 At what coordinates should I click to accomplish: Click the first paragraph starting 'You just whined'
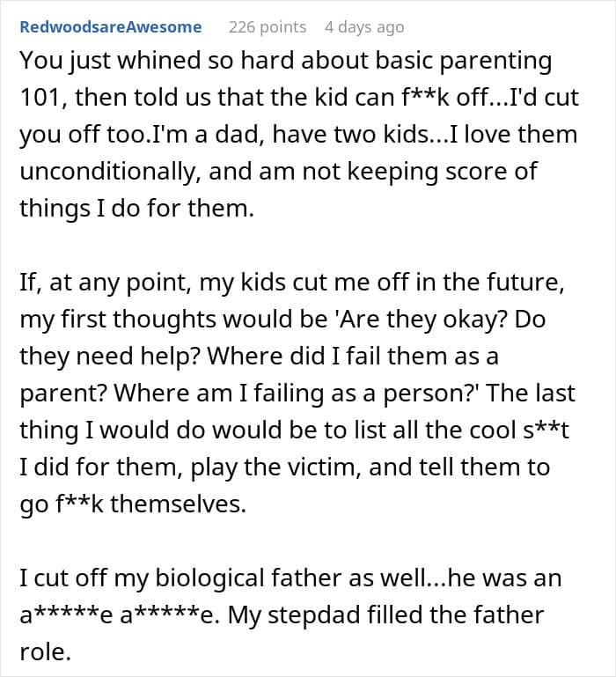[x=298, y=134]
